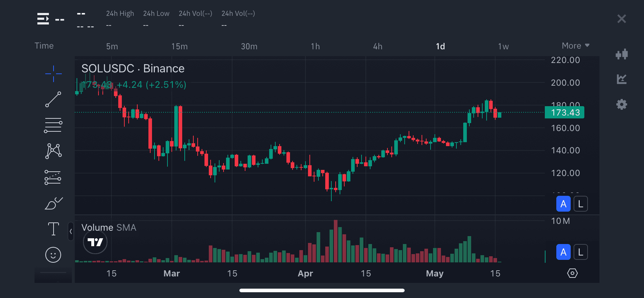This screenshot has height=298, width=644.
Task: Open the indicators chart icon
Action: click(x=622, y=79)
